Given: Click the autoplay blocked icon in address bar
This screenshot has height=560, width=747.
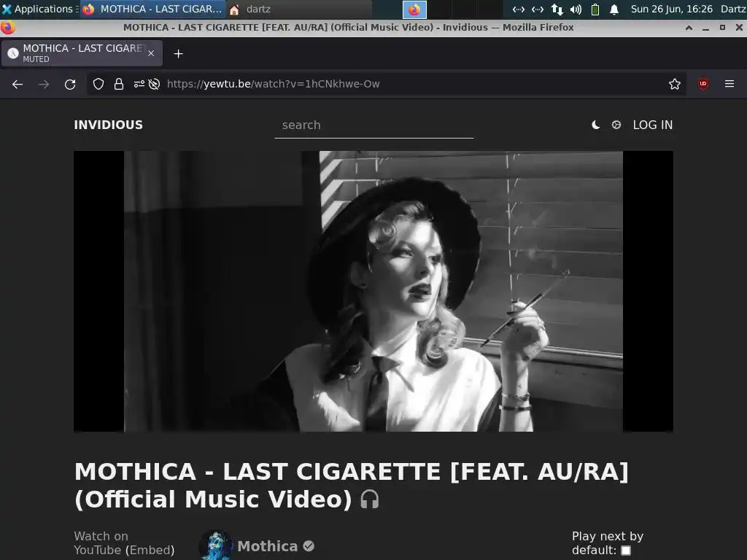Looking at the screenshot, I should click(x=154, y=85).
